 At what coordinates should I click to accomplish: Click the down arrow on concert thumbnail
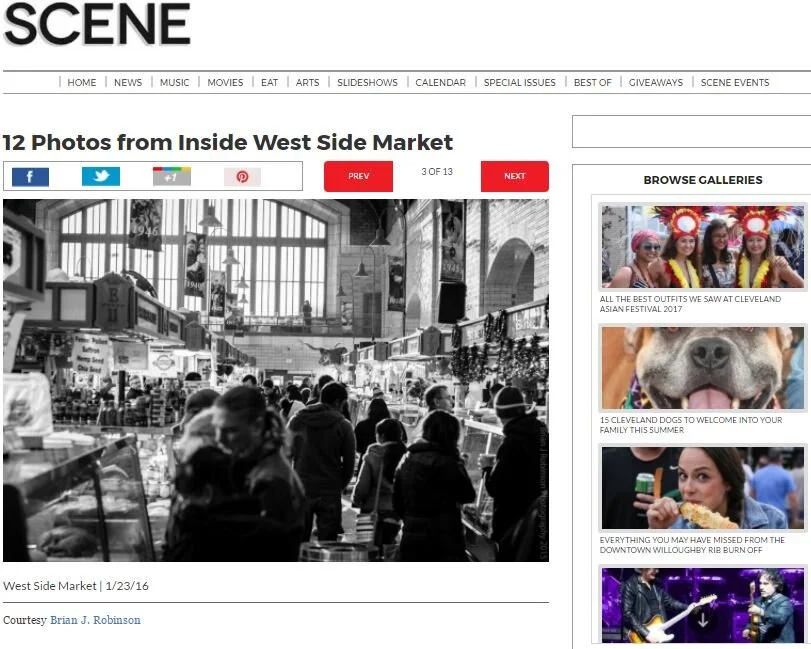pyautogui.click(x=702, y=619)
